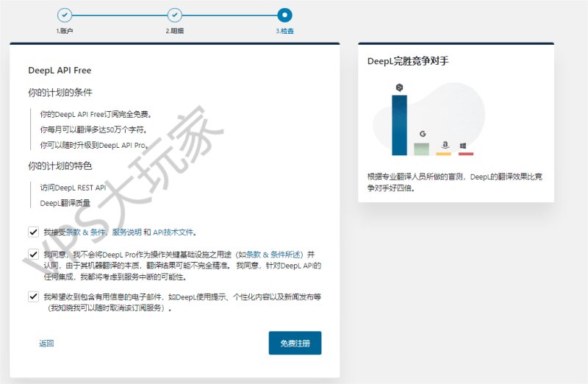
Task: Click the Microsoft Windows icon in the chart
Action: click(463, 146)
